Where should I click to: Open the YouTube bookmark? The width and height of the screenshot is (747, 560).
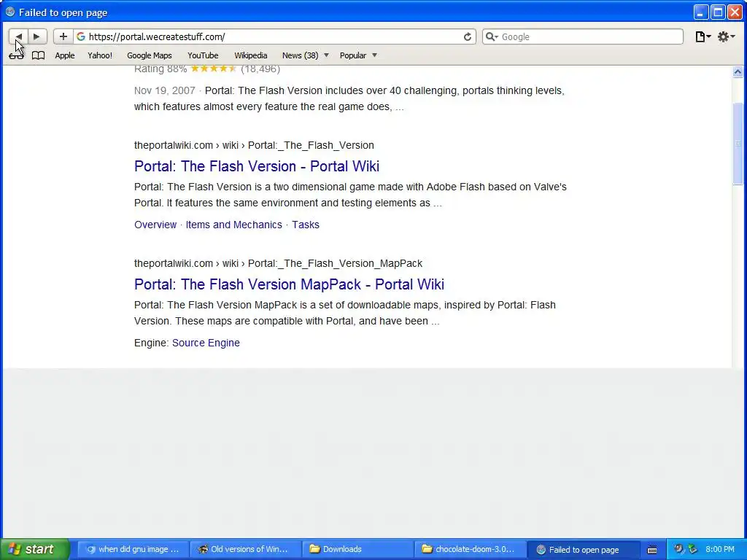coord(203,55)
